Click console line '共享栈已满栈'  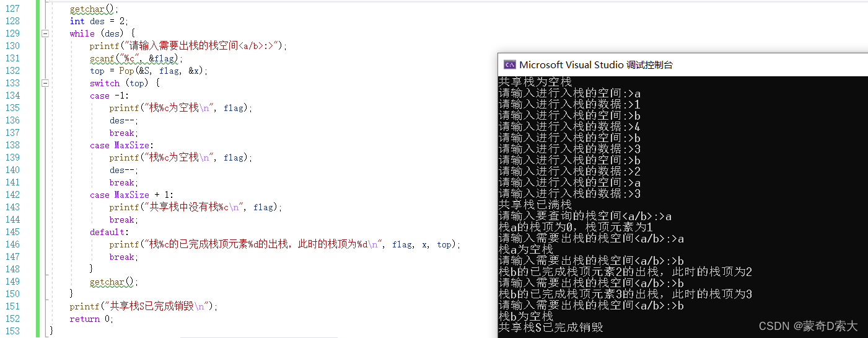[x=535, y=205]
